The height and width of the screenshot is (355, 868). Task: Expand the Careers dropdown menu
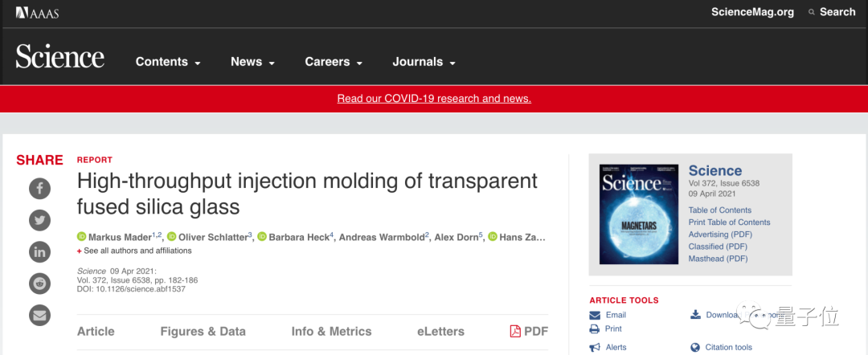(334, 62)
